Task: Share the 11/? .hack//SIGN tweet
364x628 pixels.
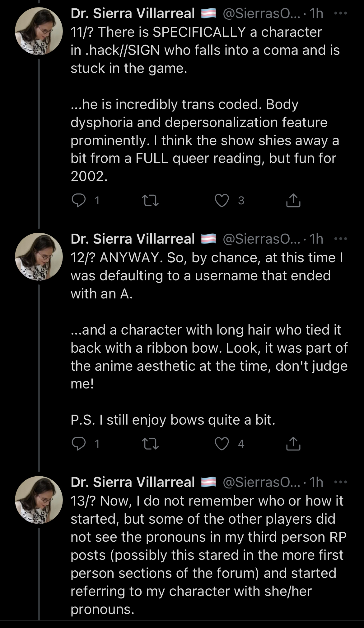Action: pyautogui.click(x=293, y=200)
